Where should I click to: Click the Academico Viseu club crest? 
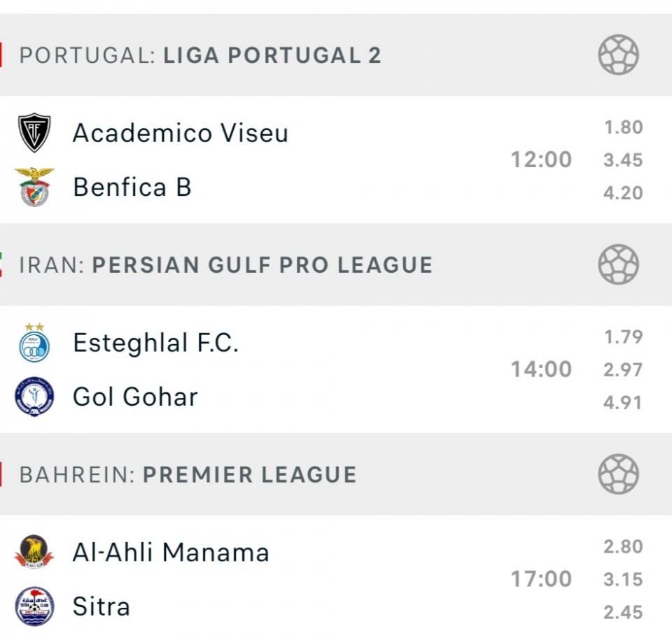(34, 133)
